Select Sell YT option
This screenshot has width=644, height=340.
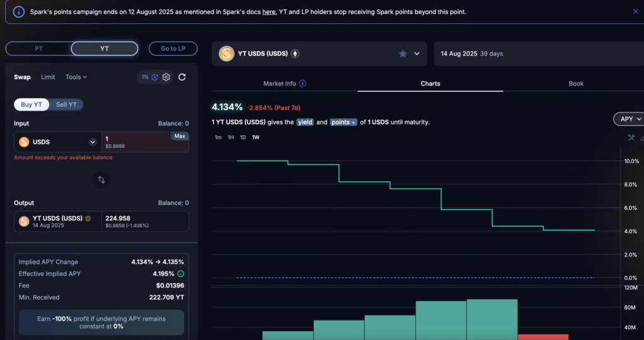tap(66, 105)
